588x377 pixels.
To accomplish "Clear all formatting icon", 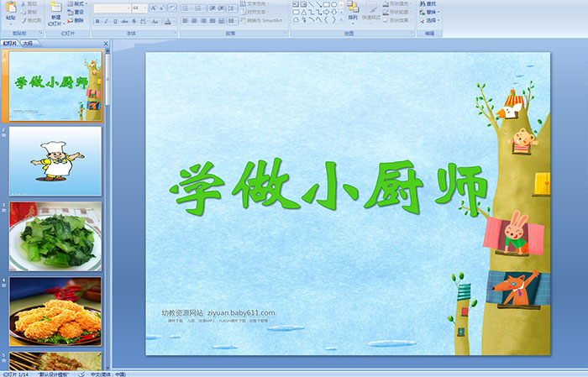I will click(172, 8).
